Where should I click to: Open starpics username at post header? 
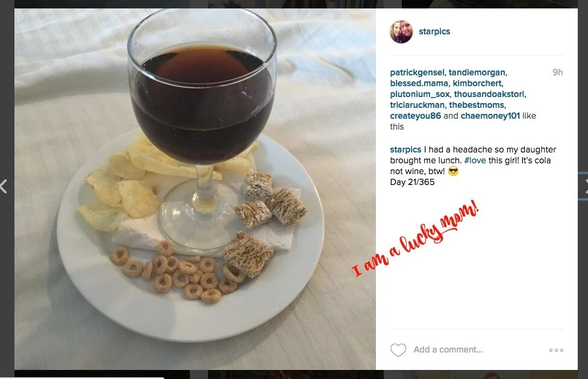[434, 31]
